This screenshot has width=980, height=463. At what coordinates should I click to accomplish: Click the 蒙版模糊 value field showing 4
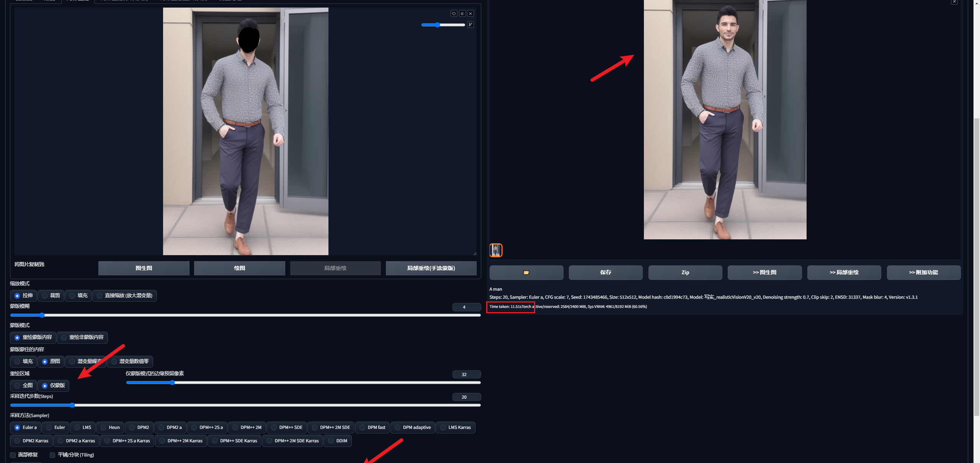466,307
